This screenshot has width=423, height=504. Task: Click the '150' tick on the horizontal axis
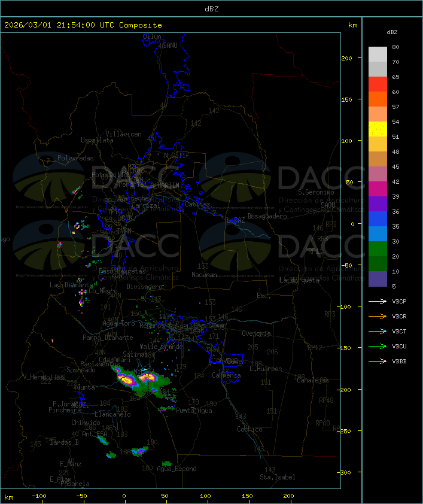coord(247,496)
